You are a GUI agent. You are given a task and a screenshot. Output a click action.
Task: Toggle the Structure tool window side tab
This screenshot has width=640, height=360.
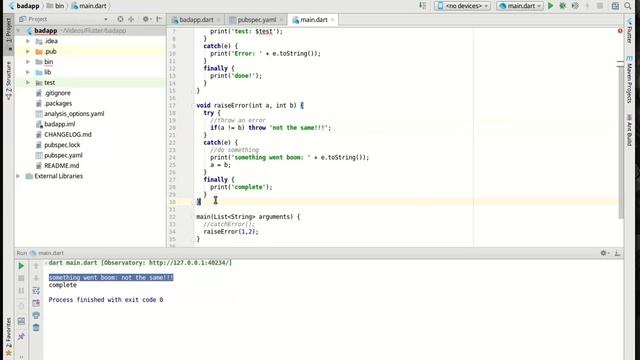[x=8, y=80]
